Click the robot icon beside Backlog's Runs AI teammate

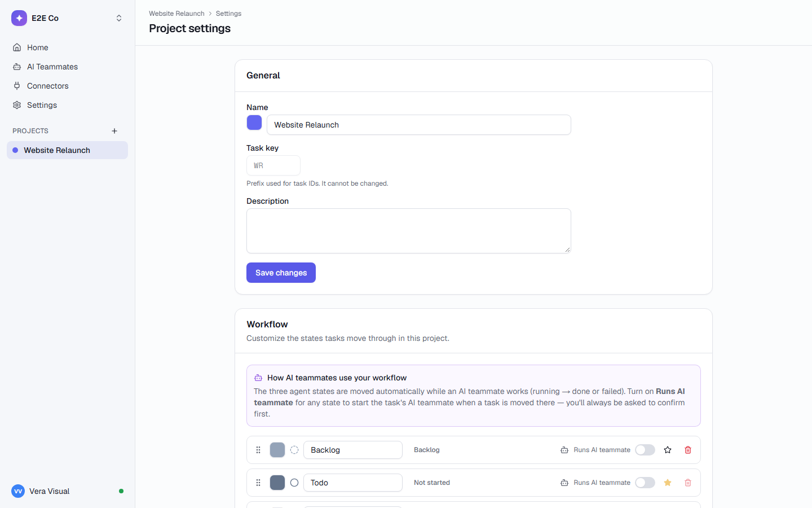tap(564, 450)
